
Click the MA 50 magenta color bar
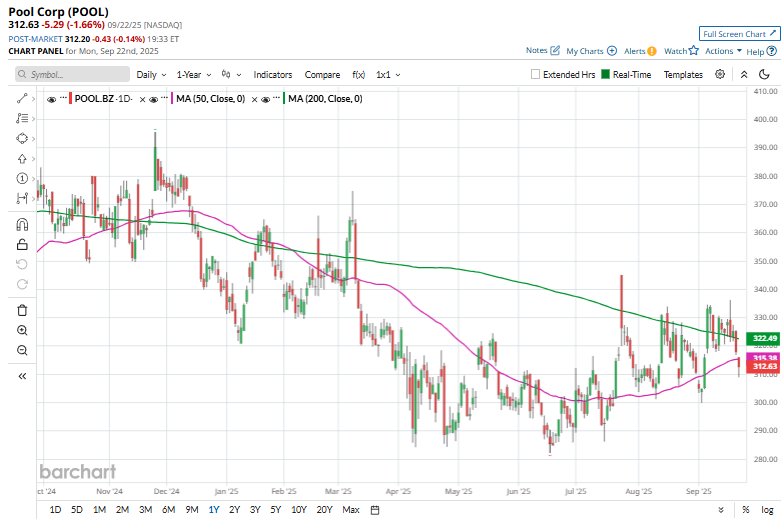point(172,98)
